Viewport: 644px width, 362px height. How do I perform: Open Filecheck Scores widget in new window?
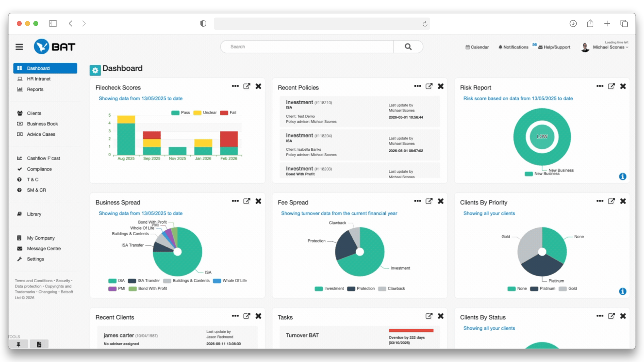click(x=247, y=86)
